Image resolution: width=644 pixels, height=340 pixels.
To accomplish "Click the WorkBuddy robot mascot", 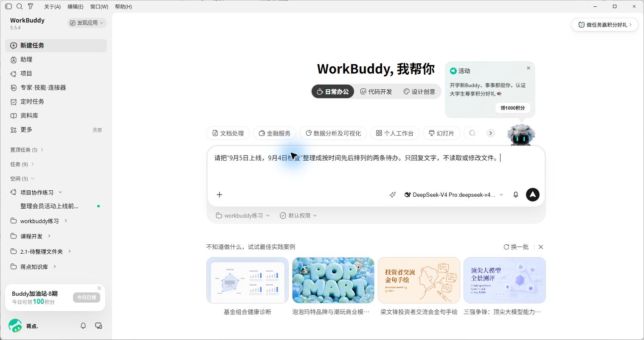I will click(521, 136).
